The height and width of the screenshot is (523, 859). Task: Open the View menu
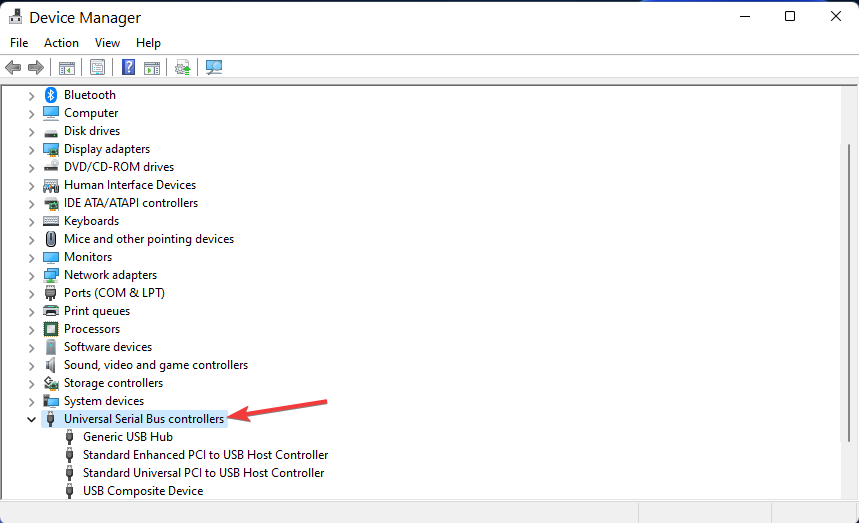(x=107, y=43)
